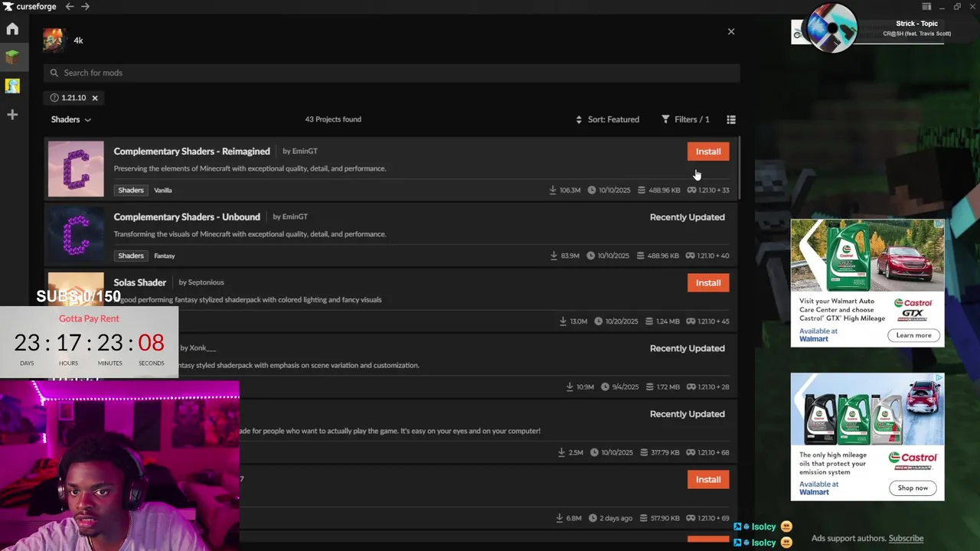
Task: Open Complementary Shaders - Unbound title
Action: point(187,217)
